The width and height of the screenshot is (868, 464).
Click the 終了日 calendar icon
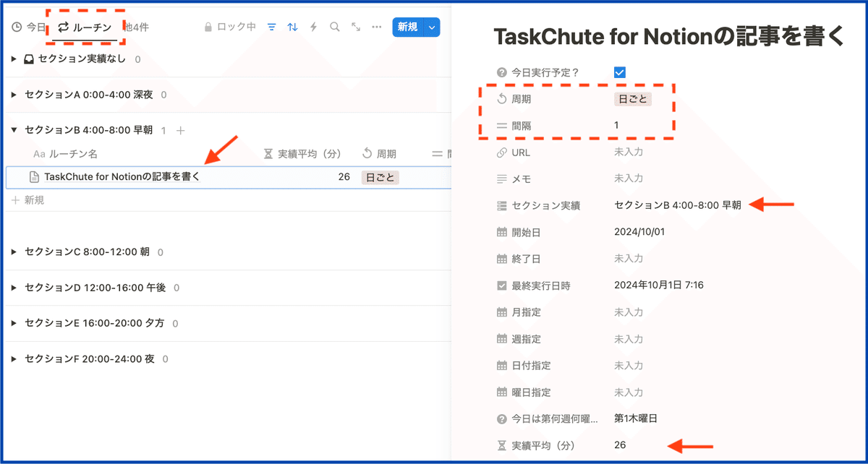click(502, 259)
